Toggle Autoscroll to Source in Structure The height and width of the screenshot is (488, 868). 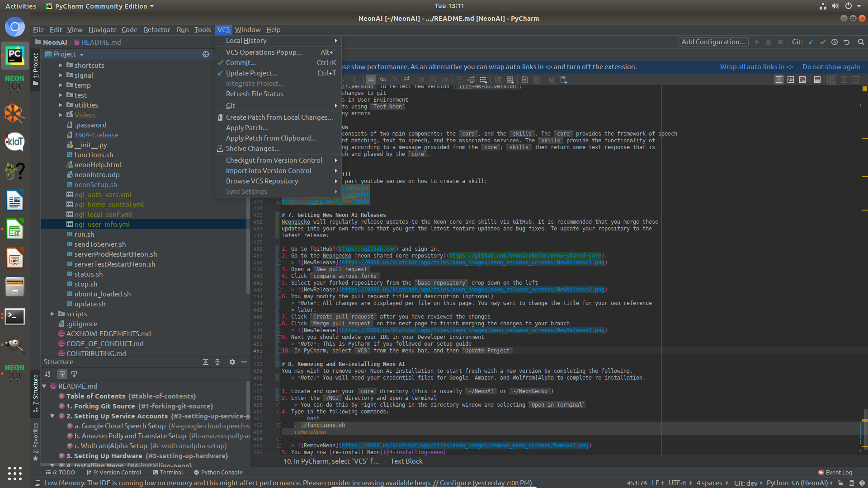pos(62,374)
